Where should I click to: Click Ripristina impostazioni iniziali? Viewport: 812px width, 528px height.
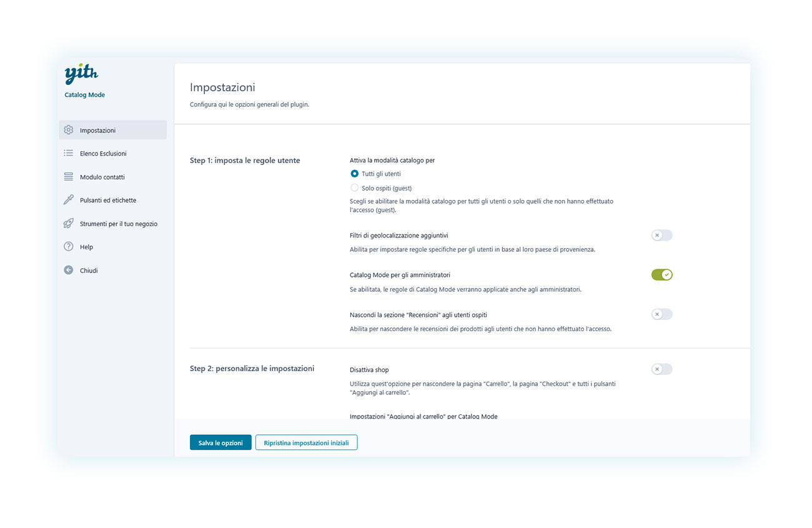point(306,442)
